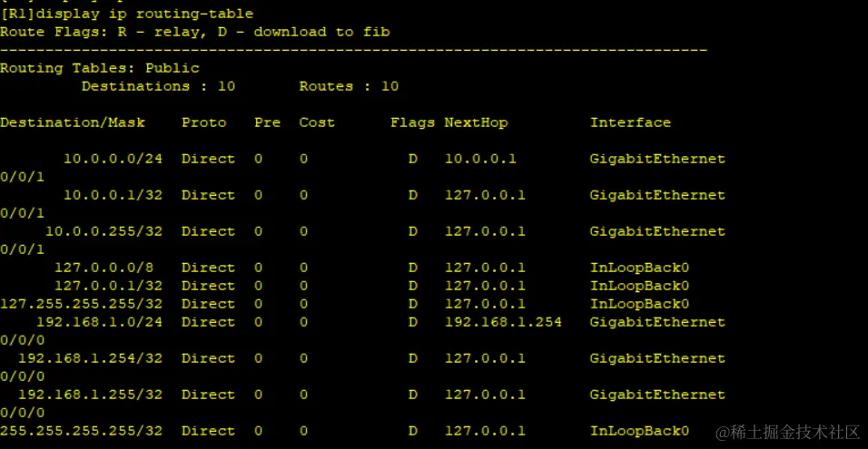Click the 'Destination/Mask' column header
Image resolution: width=868 pixels, height=449 pixels.
click(x=73, y=122)
